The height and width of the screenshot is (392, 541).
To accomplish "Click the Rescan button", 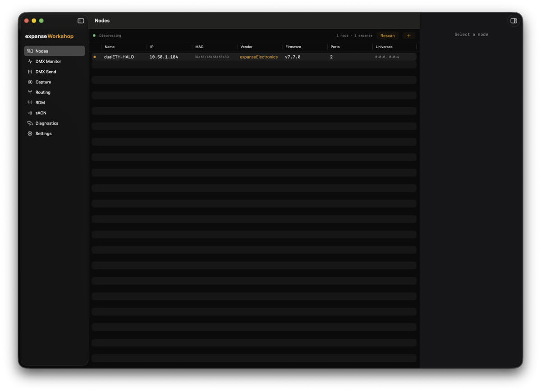I will 388,36.
